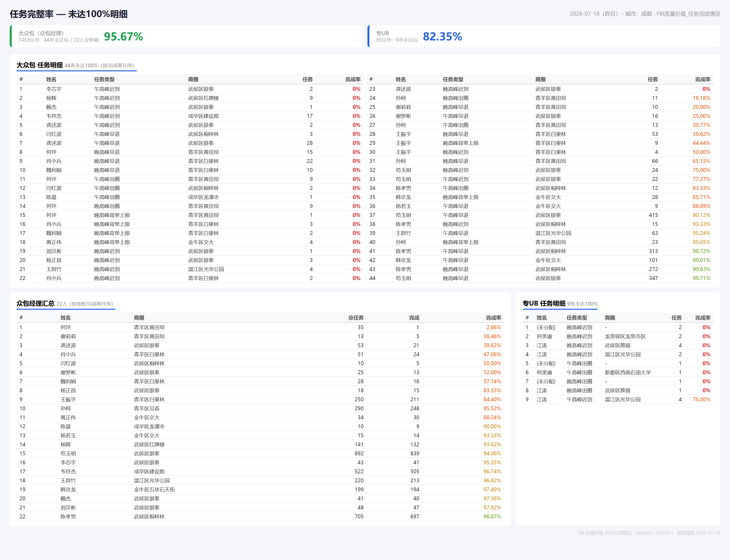Screen dimensions: 730x560
Task: Click the 95.67% completion rate card
Action: tap(186, 36)
